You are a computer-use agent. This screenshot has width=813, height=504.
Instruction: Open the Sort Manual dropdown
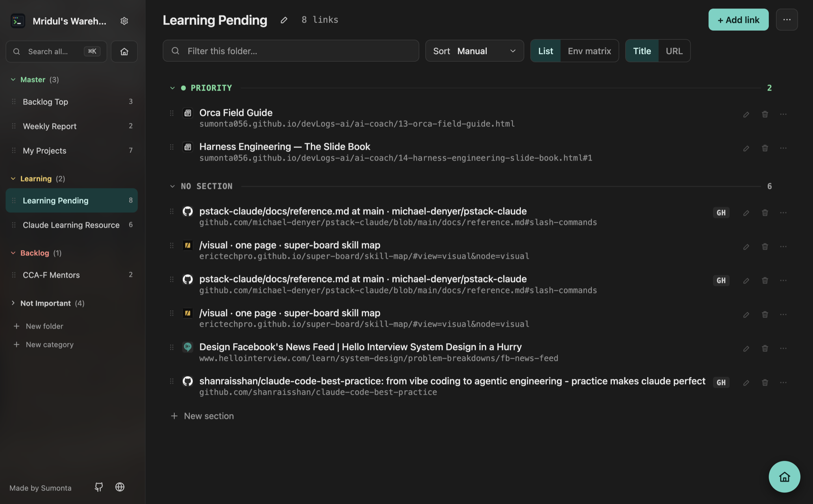pos(474,51)
